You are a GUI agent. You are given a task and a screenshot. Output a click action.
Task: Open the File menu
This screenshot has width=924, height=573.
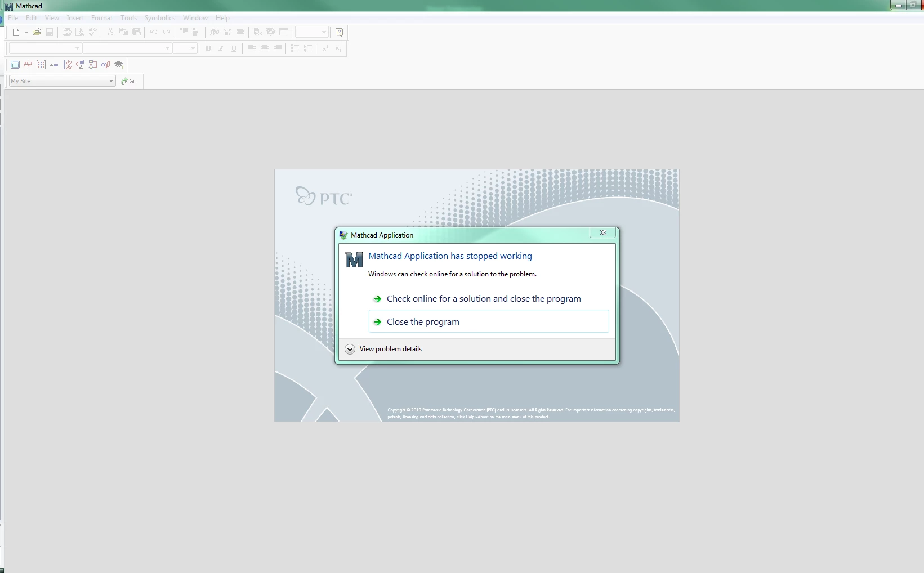[x=13, y=18]
